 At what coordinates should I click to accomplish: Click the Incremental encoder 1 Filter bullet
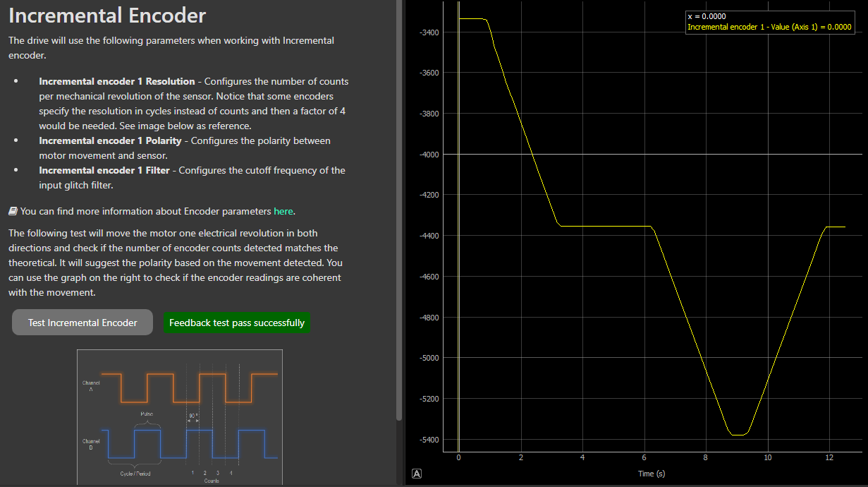pyautogui.click(x=104, y=170)
